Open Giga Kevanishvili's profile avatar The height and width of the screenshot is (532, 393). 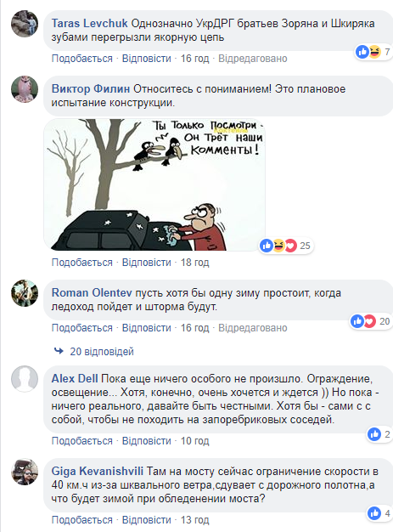25,472
